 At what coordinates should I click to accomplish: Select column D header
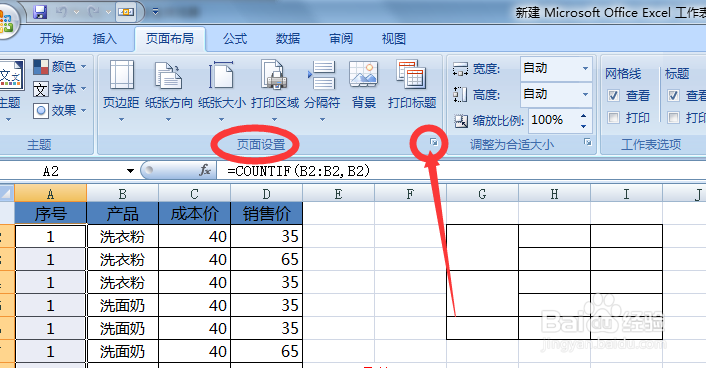coord(267,194)
